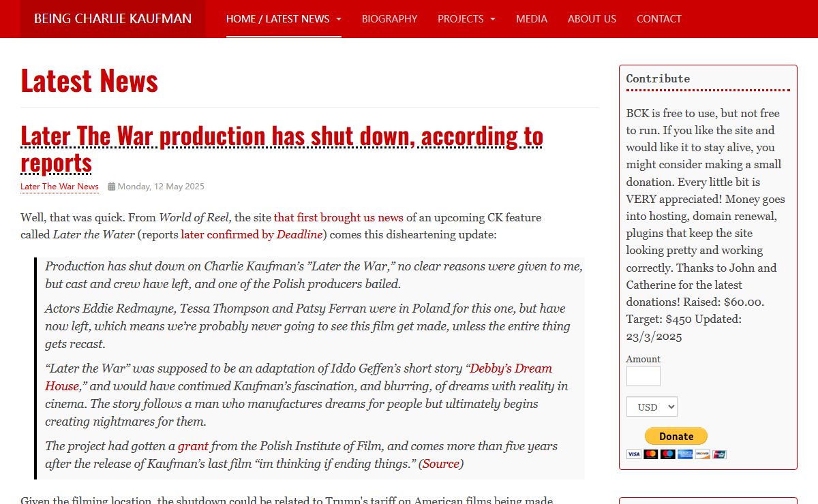Open the Media nav item
Screen dimensions: 818x504
532,19
